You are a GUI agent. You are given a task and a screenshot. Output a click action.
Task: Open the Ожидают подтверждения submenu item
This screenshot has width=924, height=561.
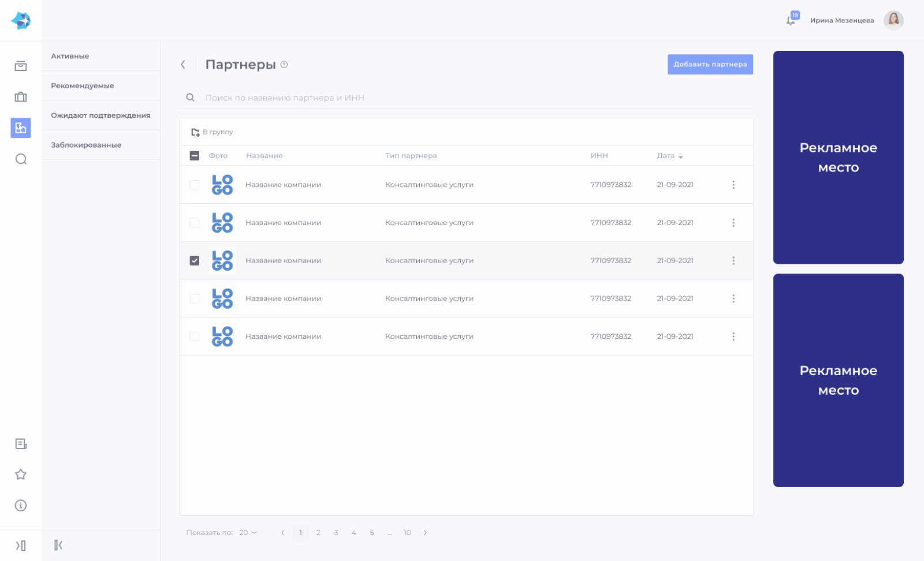pos(100,115)
